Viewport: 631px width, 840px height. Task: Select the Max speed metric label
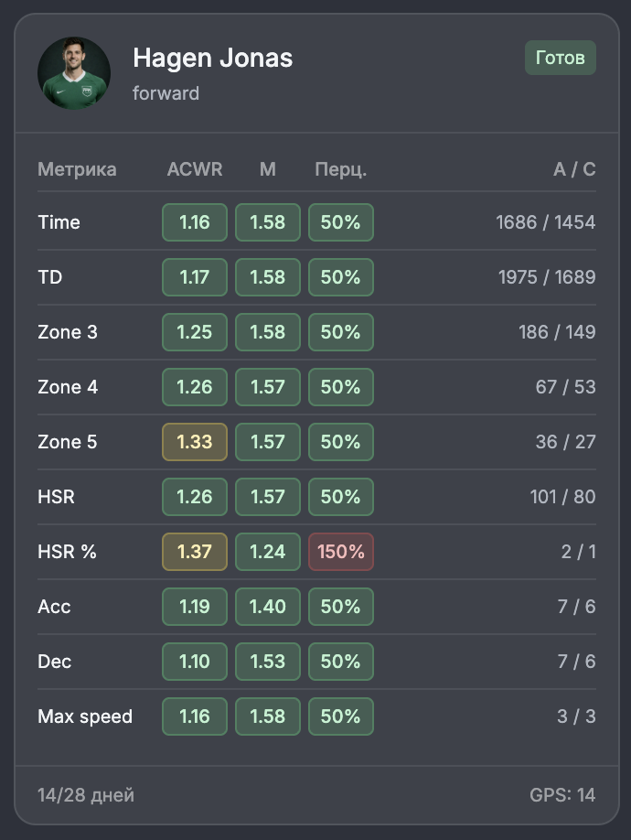[85, 716]
